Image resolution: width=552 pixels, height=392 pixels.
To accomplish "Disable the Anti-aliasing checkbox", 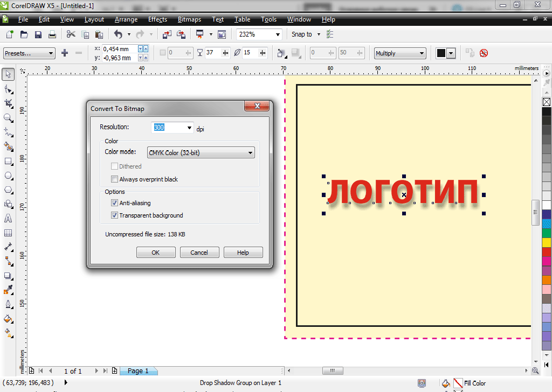I will [114, 203].
